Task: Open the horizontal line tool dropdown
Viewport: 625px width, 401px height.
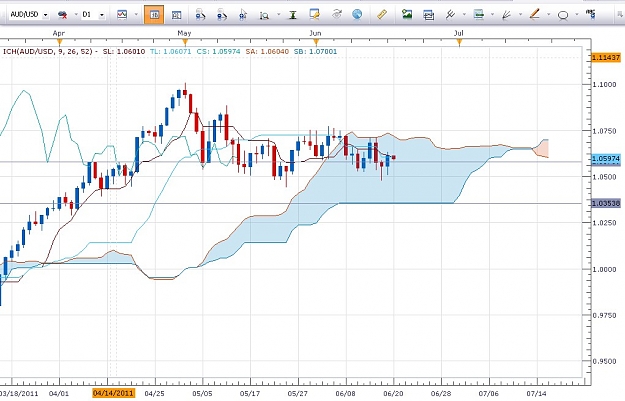Action: [x=492, y=15]
